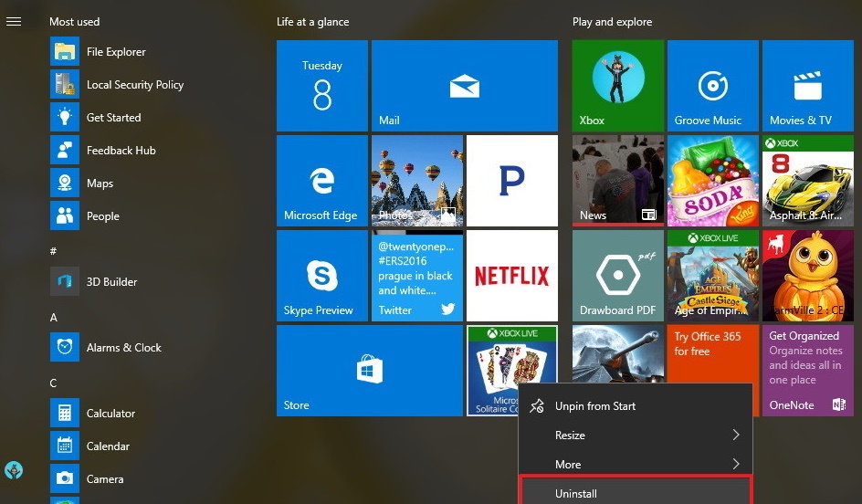The width and height of the screenshot is (862, 504).
Task: Launch the Skype Preview tile
Action: click(x=322, y=276)
